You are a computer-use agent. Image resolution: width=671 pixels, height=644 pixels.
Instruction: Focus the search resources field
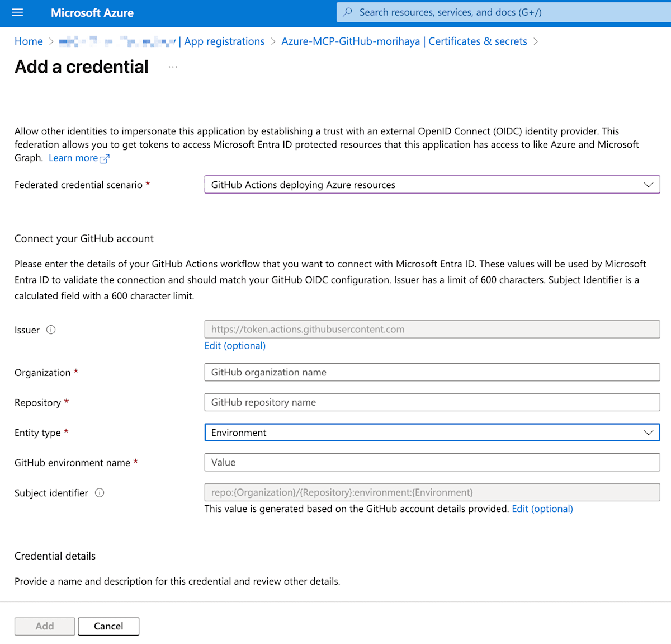[504, 12]
